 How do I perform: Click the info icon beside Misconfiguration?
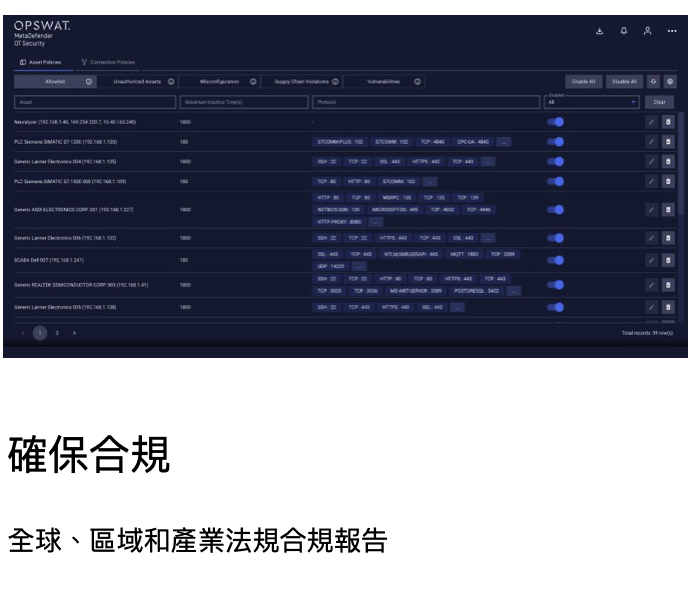253,81
